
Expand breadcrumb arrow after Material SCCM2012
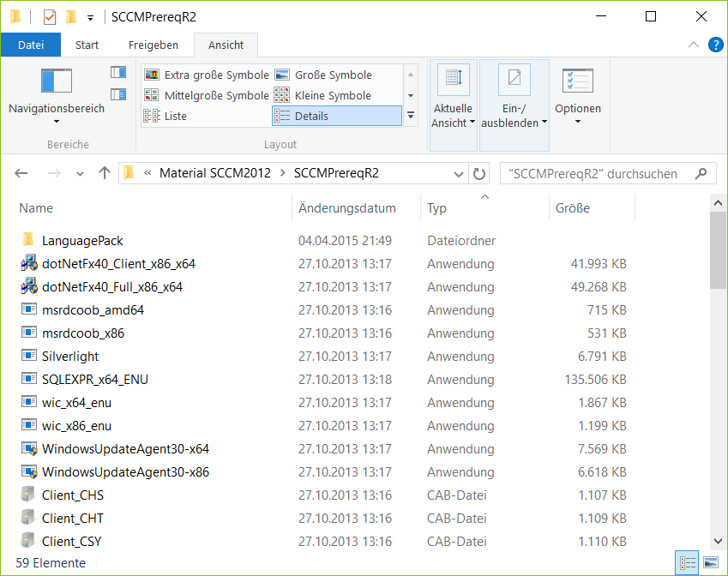coord(282,174)
